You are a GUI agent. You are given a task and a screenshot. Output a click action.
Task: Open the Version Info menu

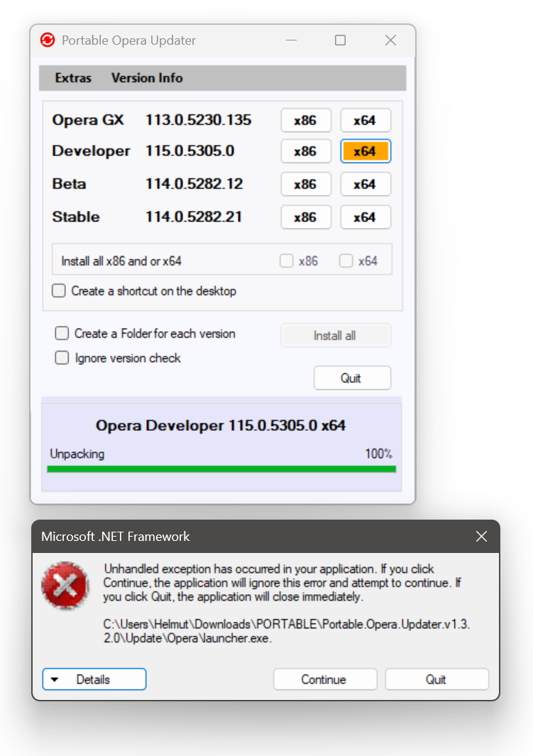coord(147,78)
